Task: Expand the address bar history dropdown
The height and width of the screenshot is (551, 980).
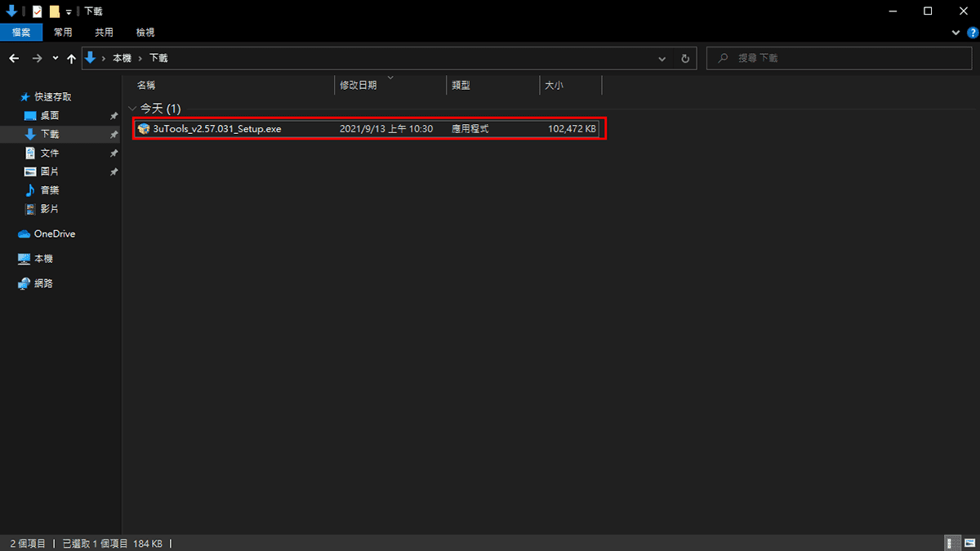Action: pyautogui.click(x=662, y=59)
